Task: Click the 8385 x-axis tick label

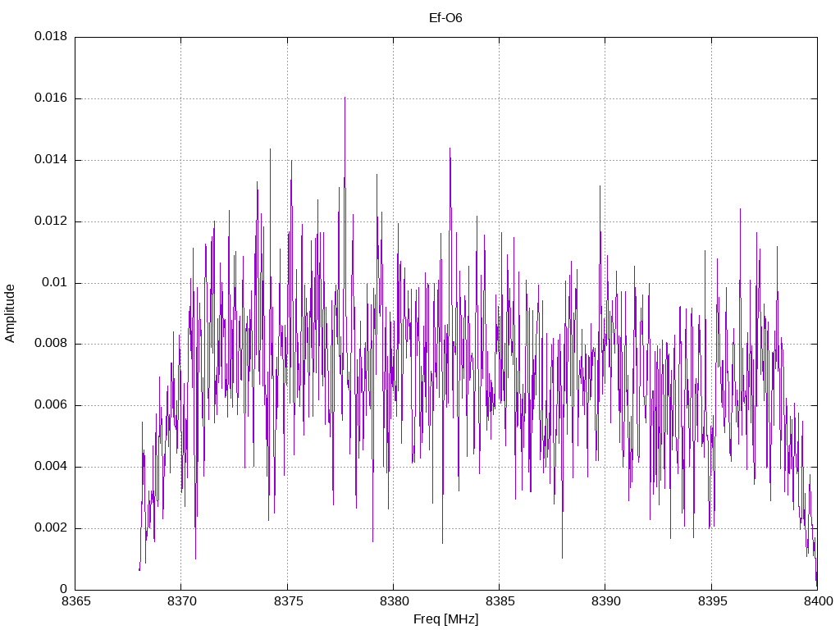Action: click(500, 601)
